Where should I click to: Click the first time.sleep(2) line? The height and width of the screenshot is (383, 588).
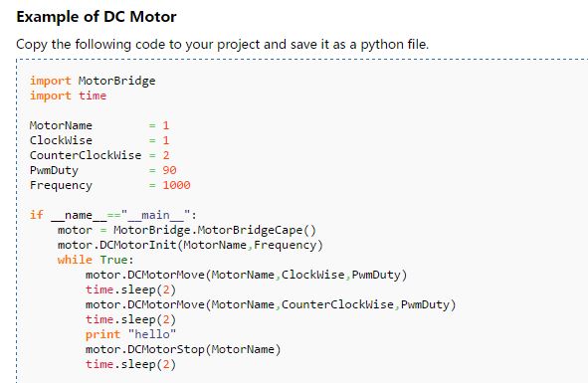coord(131,289)
